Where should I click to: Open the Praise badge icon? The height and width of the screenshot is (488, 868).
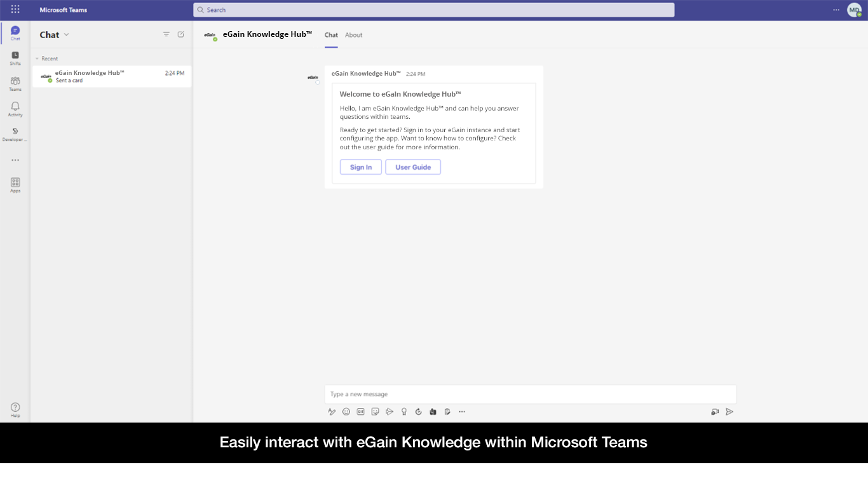[x=404, y=412]
